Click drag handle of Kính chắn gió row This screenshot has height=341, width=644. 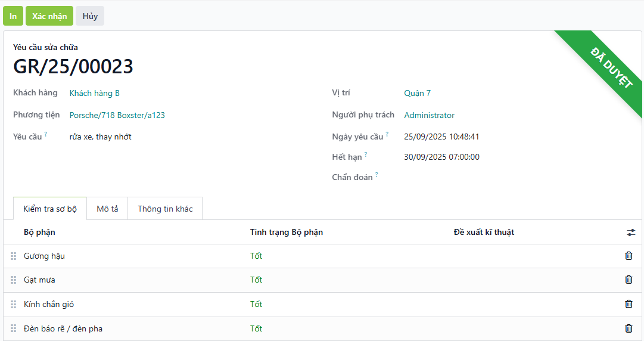click(14, 305)
